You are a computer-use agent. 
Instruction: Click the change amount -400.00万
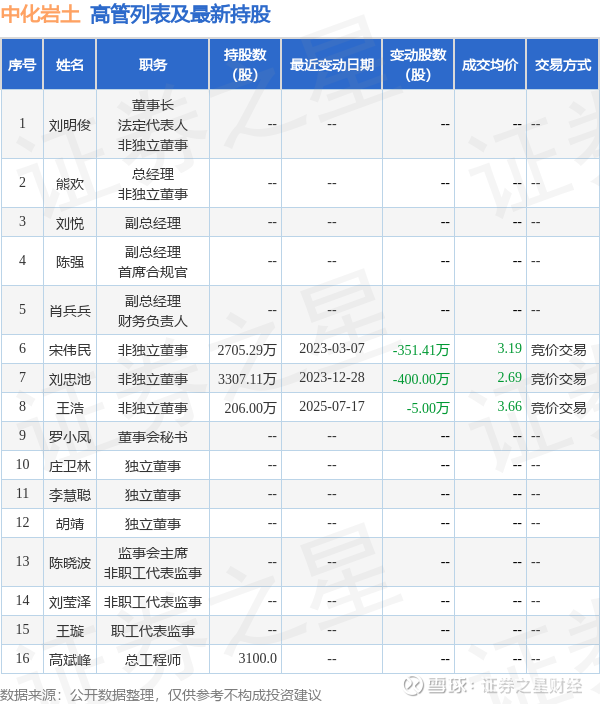point(421,379)
